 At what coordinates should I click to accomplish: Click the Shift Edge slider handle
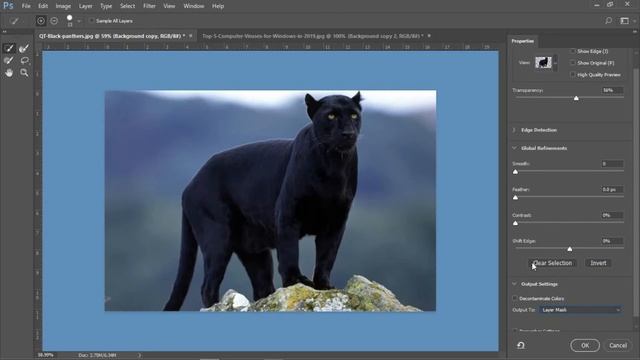[x=570, y=249]
